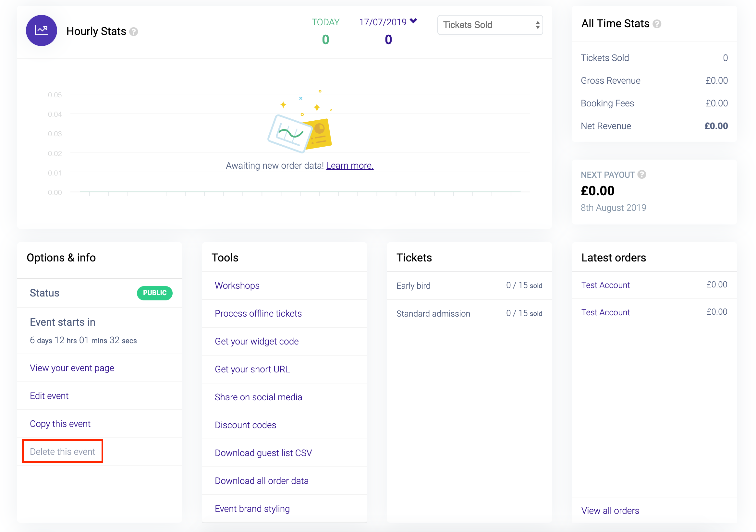Viewport: 756px width, 532px height.
Task: Open the Workshops tool
Action: pos(237,286)
